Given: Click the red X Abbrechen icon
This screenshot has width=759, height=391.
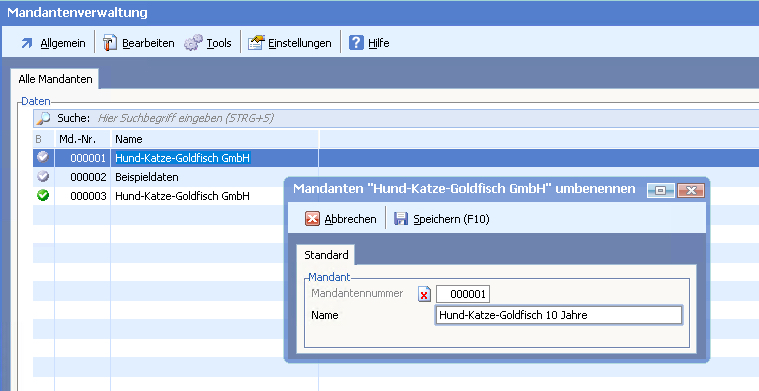Looking at the screenshot, I should point(312,219).
